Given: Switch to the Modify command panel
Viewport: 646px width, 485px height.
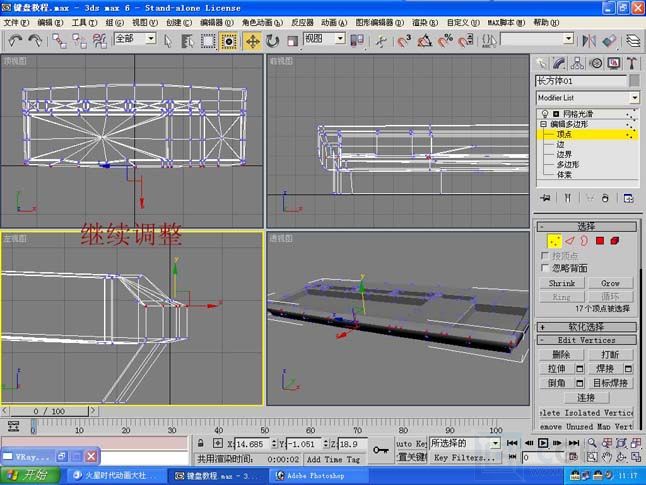Looking at the screenshot, I should tap(559, 63).
